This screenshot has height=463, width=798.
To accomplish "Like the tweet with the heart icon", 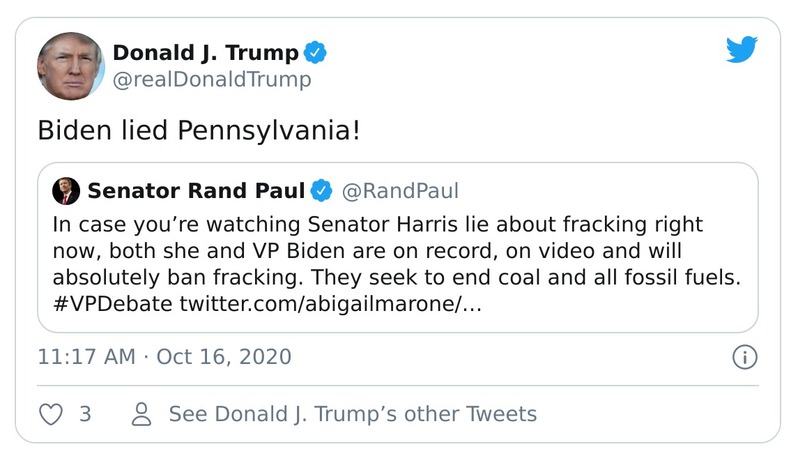I will click(50, 414).
